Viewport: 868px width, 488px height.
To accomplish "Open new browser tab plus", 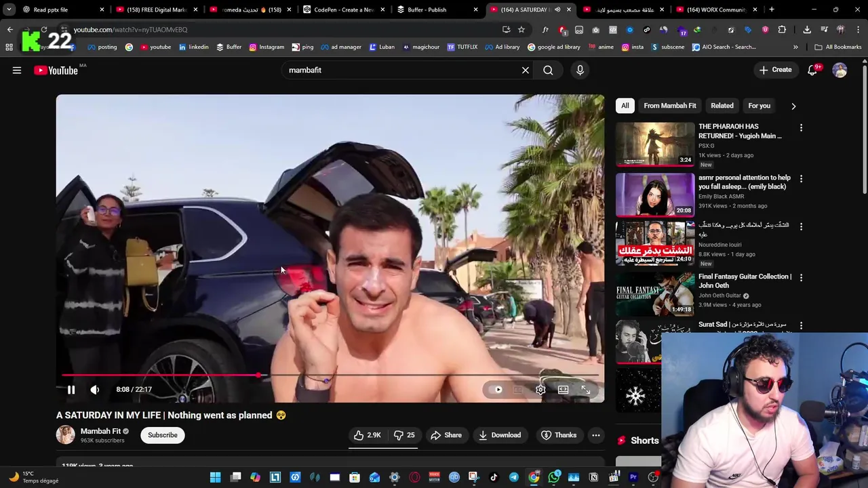I will tap(772, 9).
